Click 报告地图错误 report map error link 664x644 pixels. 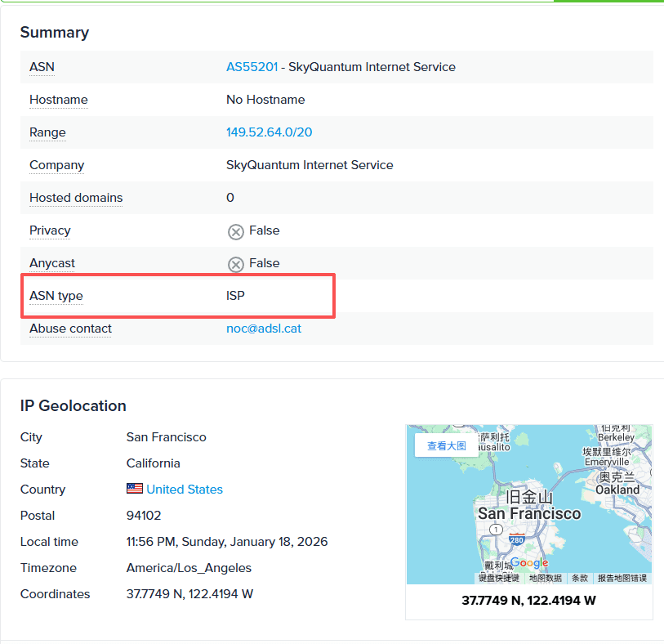[x=622, y=578]
